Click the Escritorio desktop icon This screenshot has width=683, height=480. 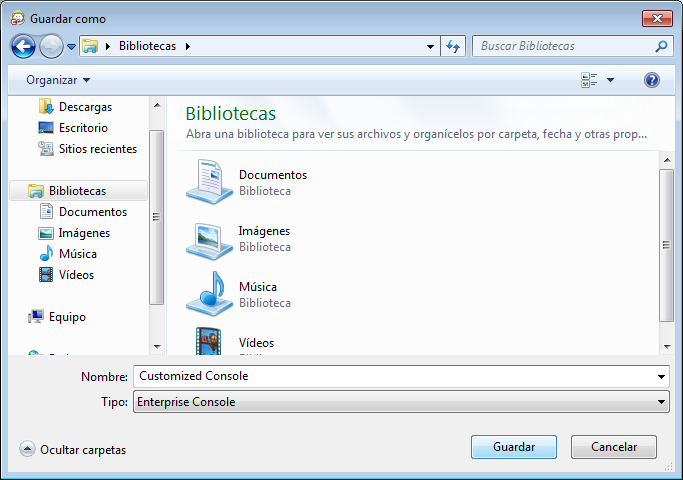click(x=46, y=128)
